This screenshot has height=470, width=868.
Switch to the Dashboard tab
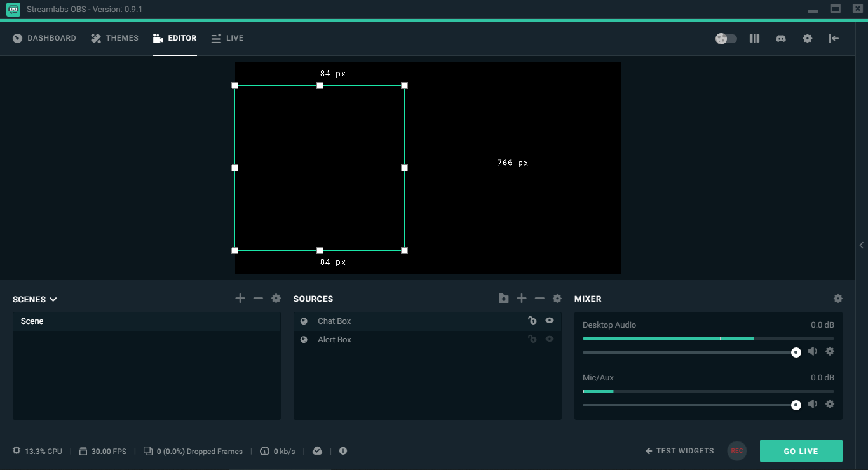(x=44, y=38)
